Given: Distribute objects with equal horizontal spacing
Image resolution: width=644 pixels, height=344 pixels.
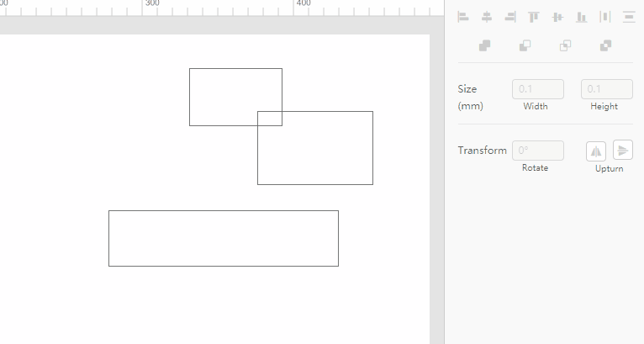Looking at the screenshot, I should tap(605, 17).
